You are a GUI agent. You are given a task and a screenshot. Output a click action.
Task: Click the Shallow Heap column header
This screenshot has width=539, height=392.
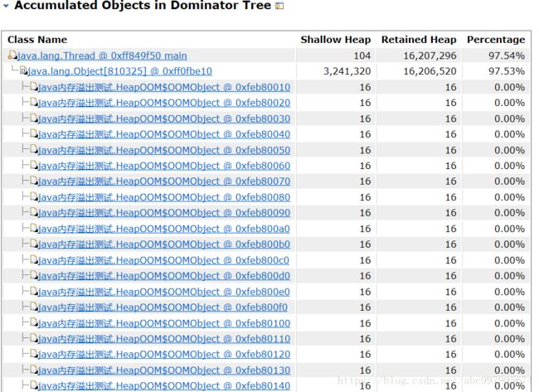point(336,40)
